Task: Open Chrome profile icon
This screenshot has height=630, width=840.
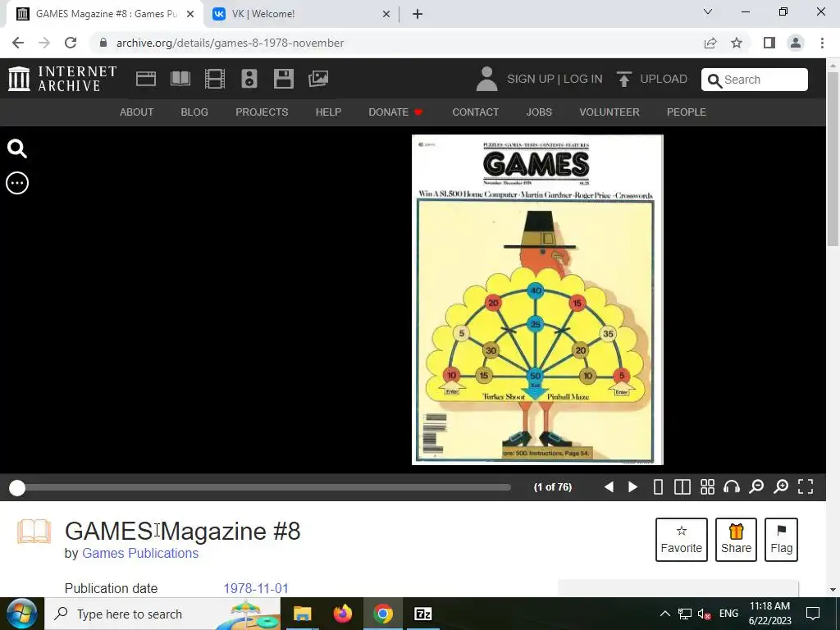Action: pyautogui.click(x=796, y=43)
